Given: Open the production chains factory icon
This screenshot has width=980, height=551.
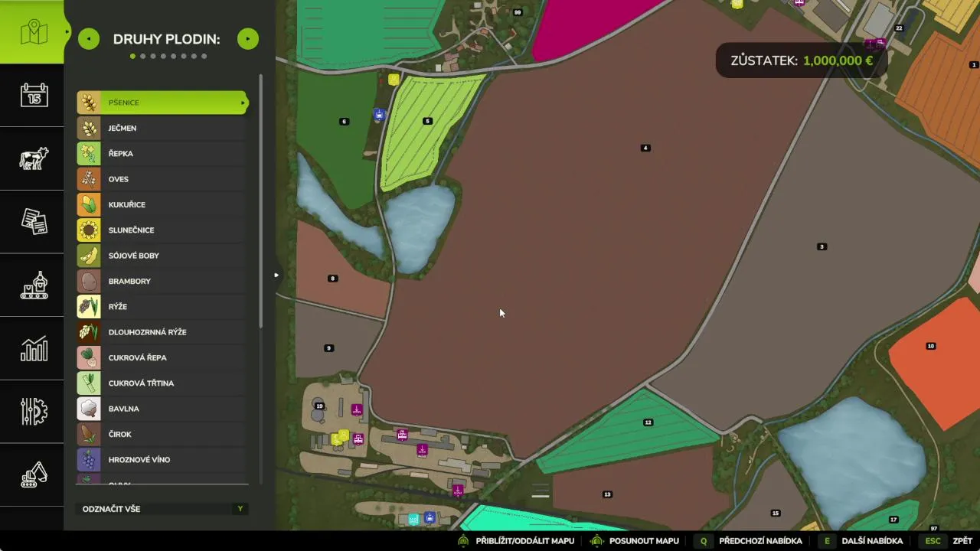Looking at the screenshot, I should (34, 285).
